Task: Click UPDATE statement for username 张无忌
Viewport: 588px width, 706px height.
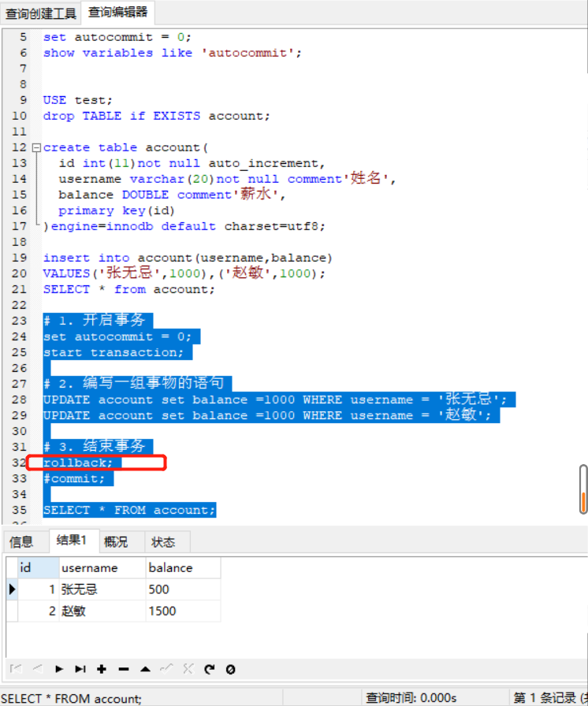Action: click(x=275, y=399)
